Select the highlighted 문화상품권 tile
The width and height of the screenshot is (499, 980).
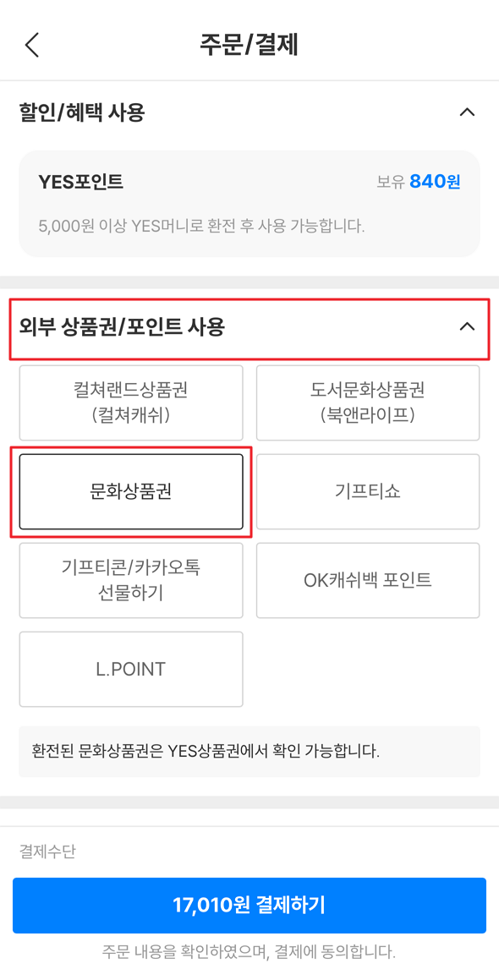tap(130, 491)
